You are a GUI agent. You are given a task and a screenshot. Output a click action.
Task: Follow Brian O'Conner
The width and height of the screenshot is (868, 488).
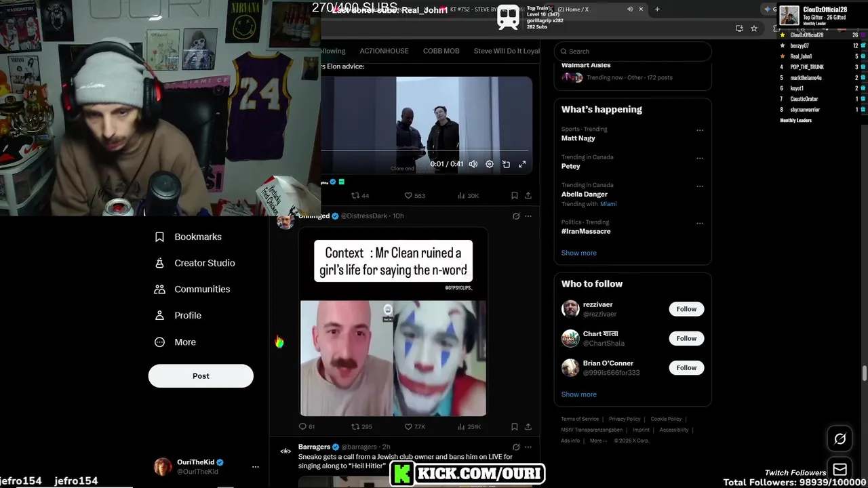pyautogui.click(x=686, y=367)
